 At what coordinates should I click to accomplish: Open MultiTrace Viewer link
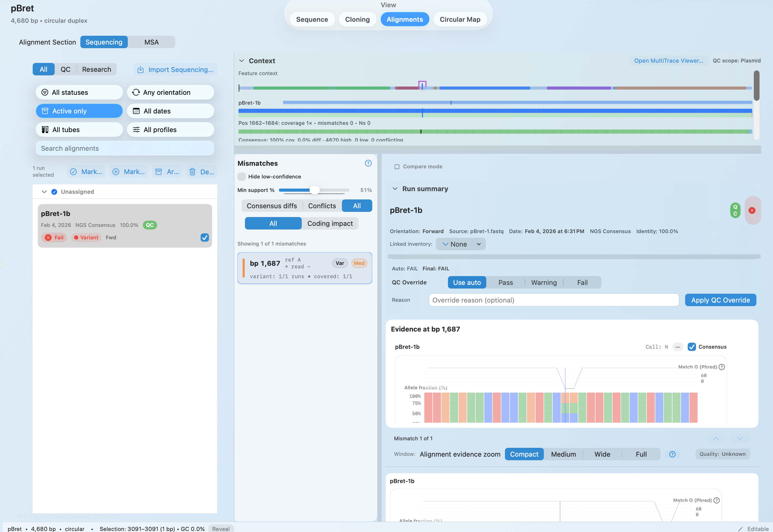click(669, 60)
